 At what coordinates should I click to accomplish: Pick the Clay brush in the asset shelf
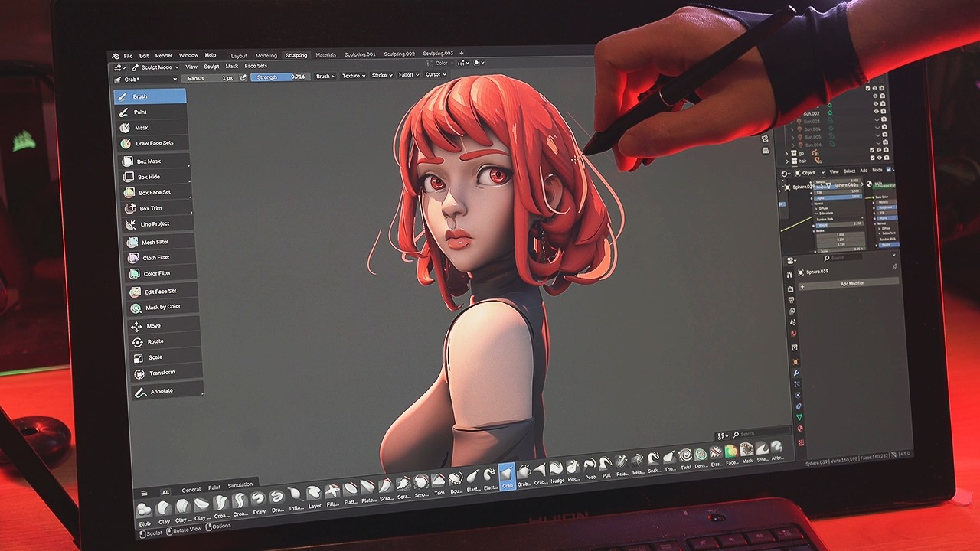[x=164, y=511]
